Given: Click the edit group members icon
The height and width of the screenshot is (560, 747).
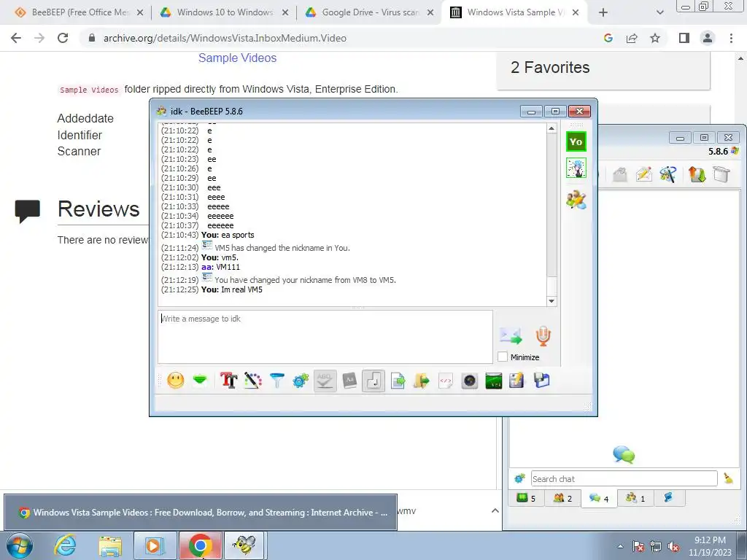Looking at the screenshot, I should pos(576,200).
